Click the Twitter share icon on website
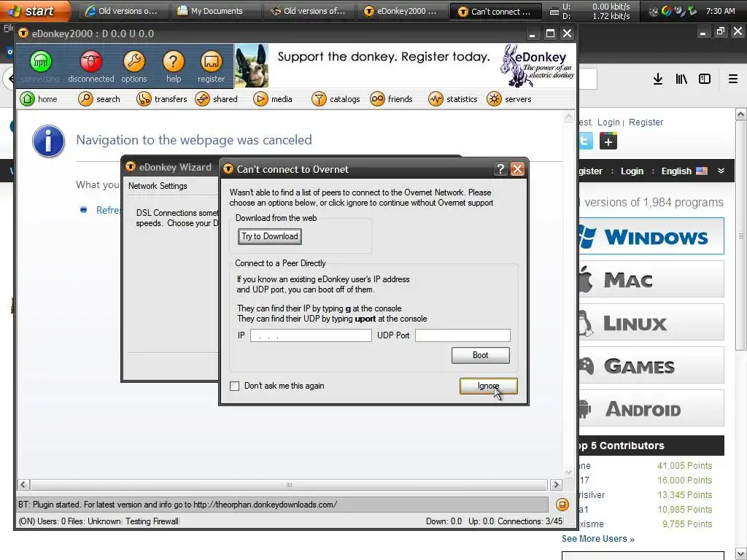 point(586,141)
